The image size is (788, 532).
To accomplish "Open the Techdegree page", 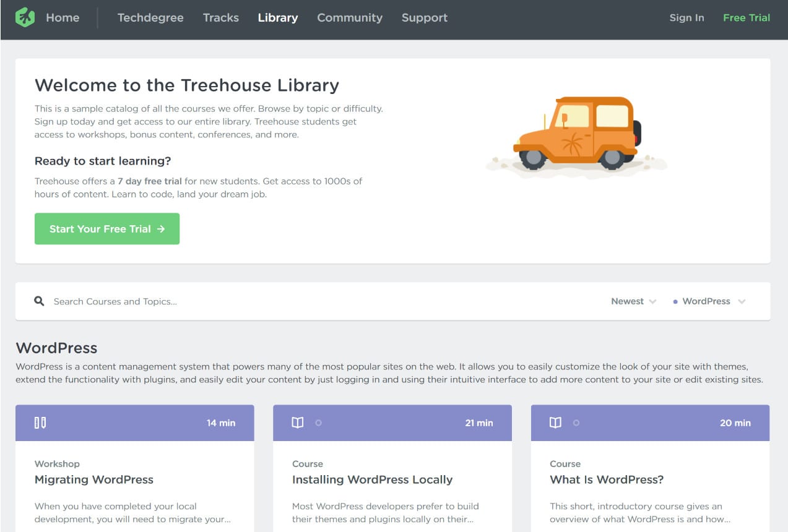I will 150,18.
